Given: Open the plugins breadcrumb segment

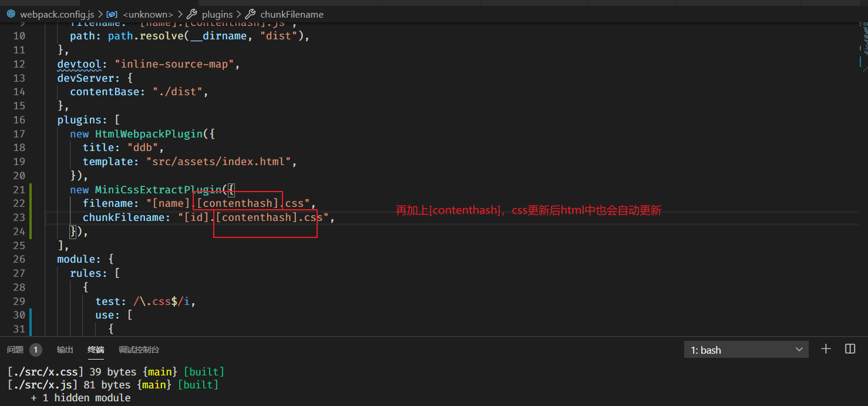Looking at the screenshot, I should (x=217, y=14).
